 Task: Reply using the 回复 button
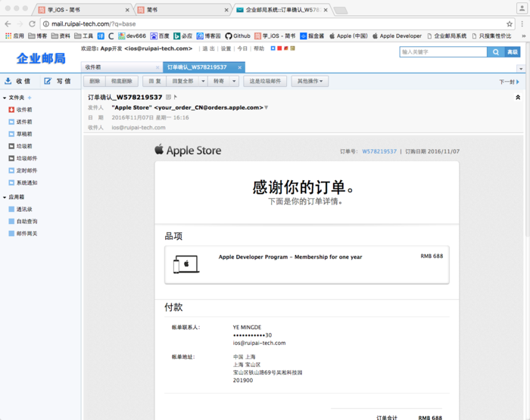pyautogui.click(x=154, y=81)
